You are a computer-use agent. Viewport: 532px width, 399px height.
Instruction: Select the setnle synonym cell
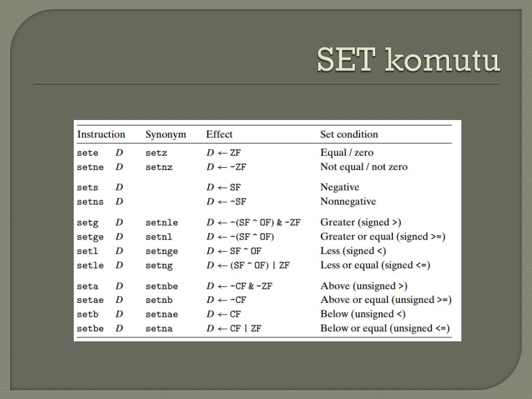pos(162,222)
